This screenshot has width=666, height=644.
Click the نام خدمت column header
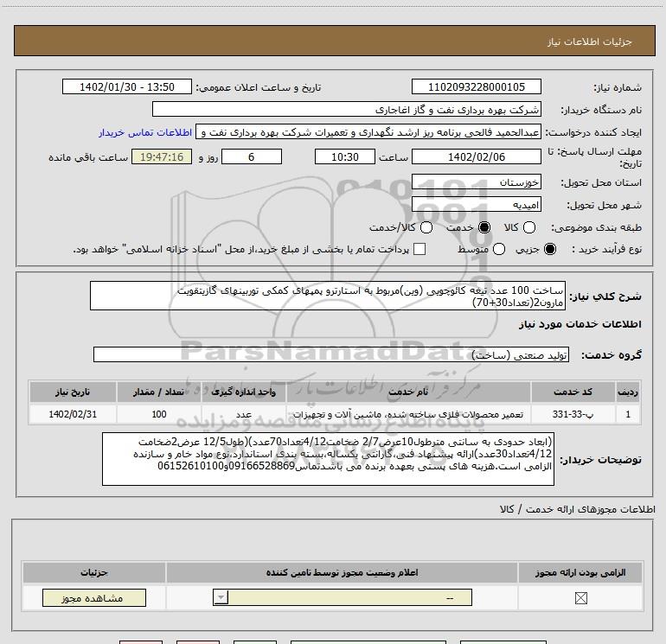(408, 392)
